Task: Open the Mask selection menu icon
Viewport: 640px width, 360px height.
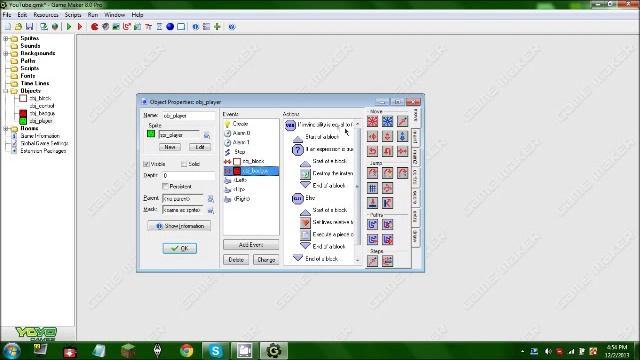Action: coord(211,210)
